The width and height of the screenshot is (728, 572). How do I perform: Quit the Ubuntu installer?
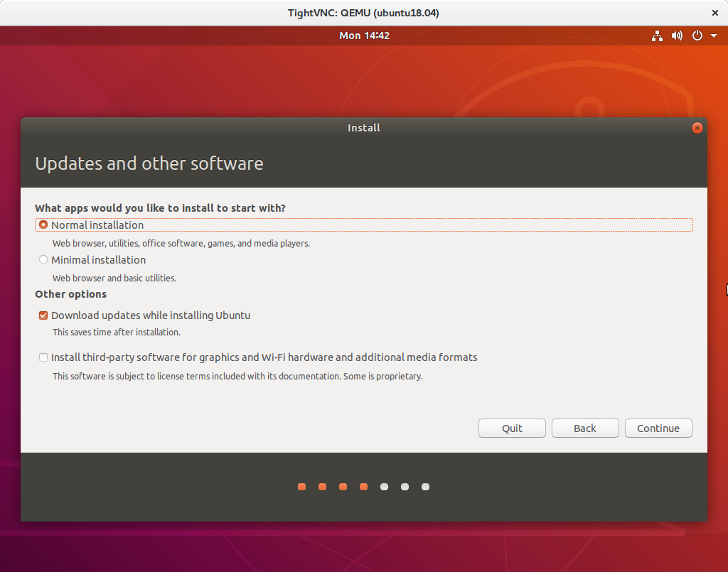pyautogui.click(x=512, y=428)
